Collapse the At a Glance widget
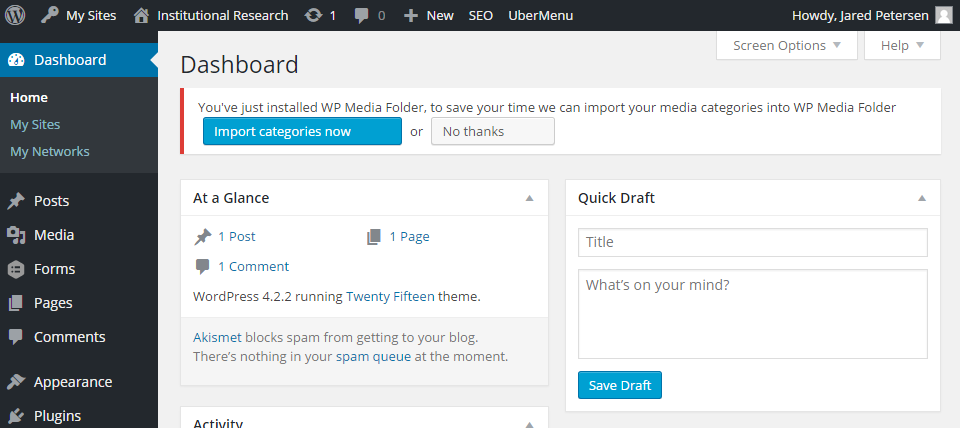The image size is (960, 428). 530,198
